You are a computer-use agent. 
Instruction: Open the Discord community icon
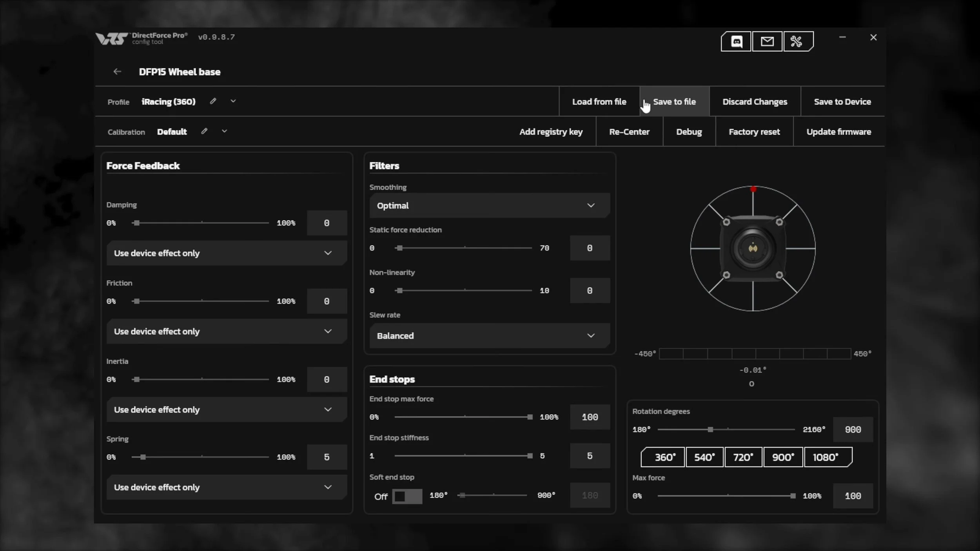click(x=736, y=41)
